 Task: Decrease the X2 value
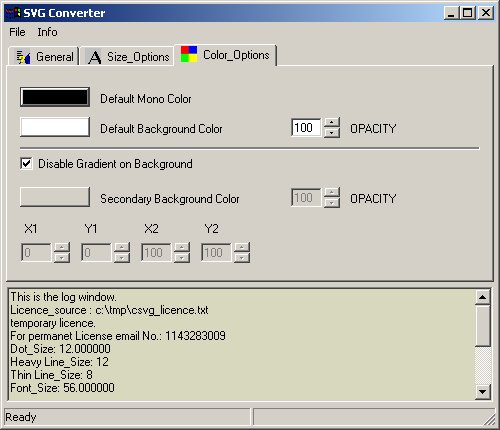pyautogui.click(x=182, y=258)
